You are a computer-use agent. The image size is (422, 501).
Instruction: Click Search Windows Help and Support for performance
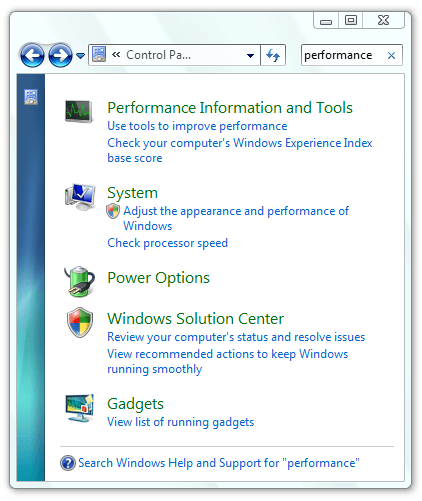click(219, 463)
